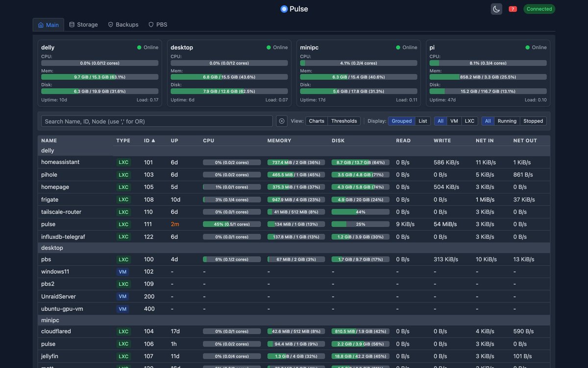Click the Pulse logo circle icon
Screen dimensions: 588x368
point(284,9)
